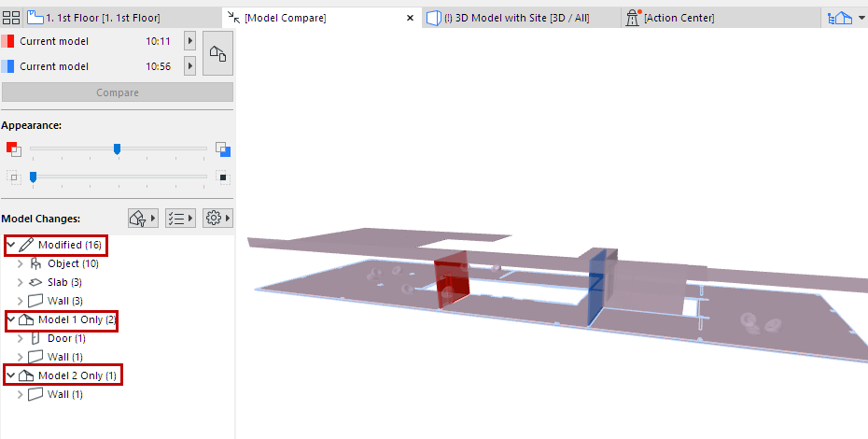Expand the Wall (1) group under Model 2 Only
Screen dimensions: 868x439
point(21,394)
